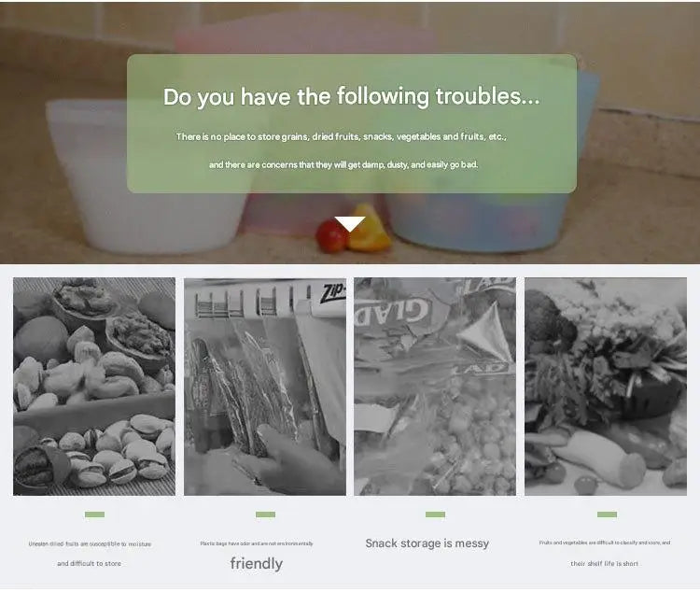Image resolution: width=700 pixels, height=592 pixels.
Task: Click 'Fruits and vegetables are difficult' caption line
Action: pos(605,543)
